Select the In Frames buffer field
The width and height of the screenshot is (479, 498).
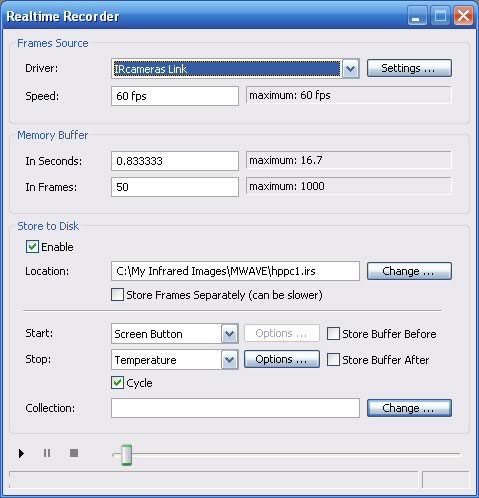[175, 187]
